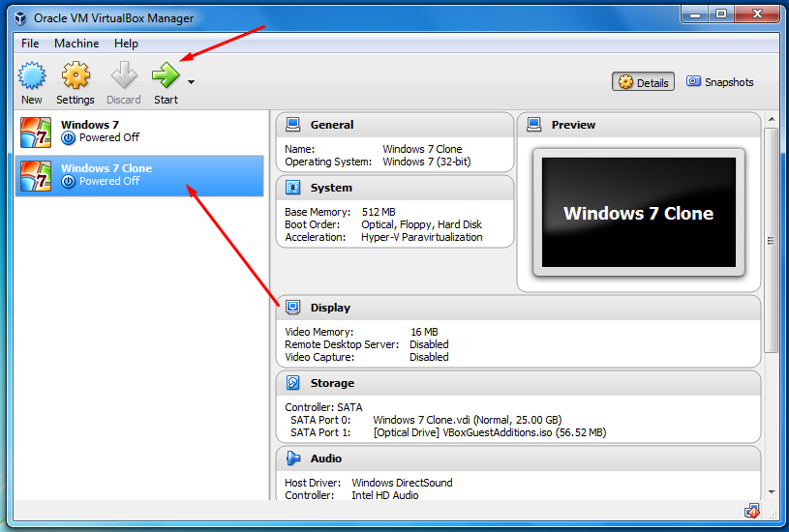Open Display section header link
Viewport: 789px width, 532px height.
[330, 308]
